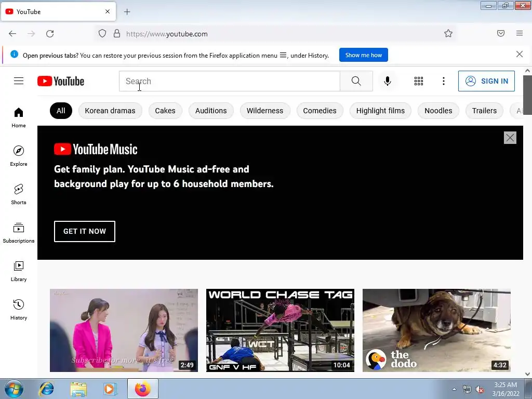Open Explore in the sidebar
The width and height of the screenshot is (532, 399).
(x=19, y=156)
